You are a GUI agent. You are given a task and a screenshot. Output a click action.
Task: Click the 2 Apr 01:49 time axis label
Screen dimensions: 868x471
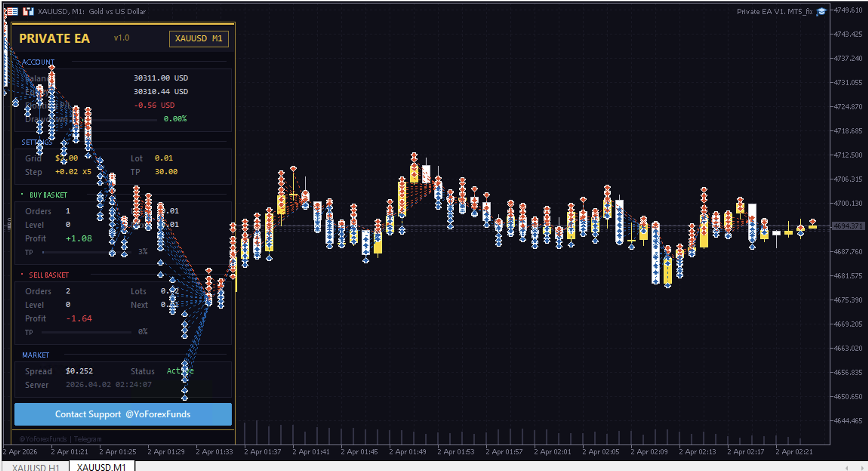pos(407,452)
